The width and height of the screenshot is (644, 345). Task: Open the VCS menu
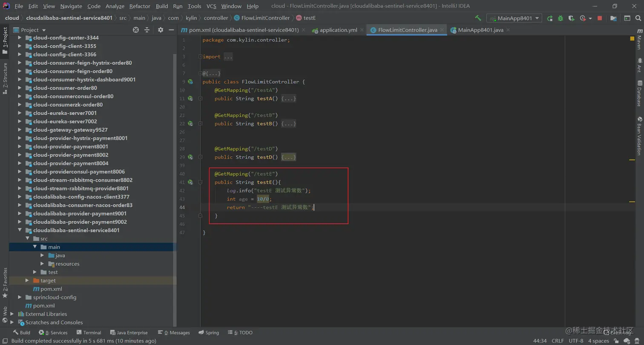211,6
